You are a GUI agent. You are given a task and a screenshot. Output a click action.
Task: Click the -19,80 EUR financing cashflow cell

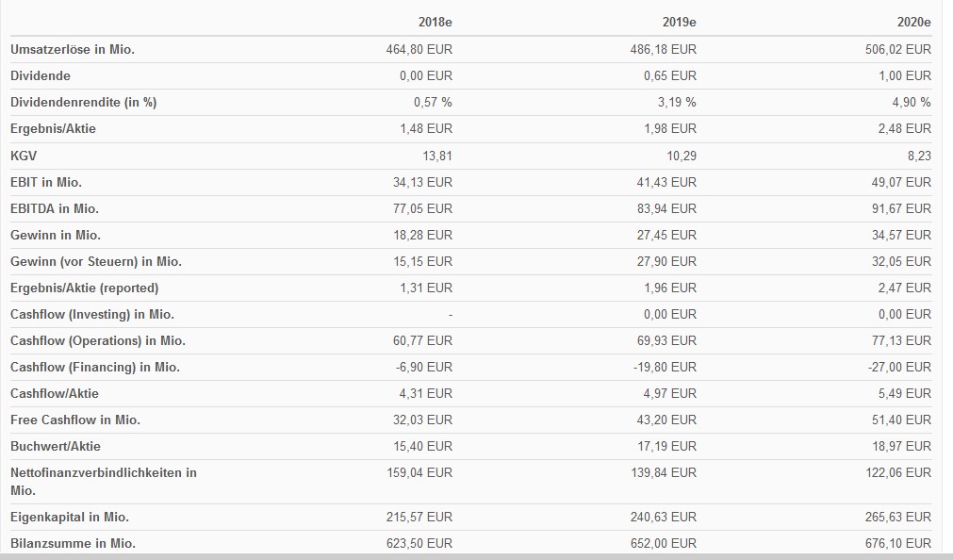[665, 367]
